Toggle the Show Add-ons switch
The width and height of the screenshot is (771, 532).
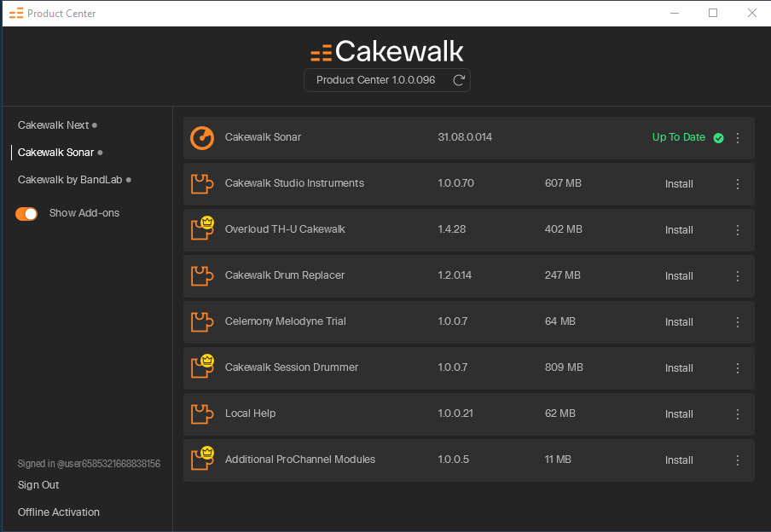pos(26,214)
